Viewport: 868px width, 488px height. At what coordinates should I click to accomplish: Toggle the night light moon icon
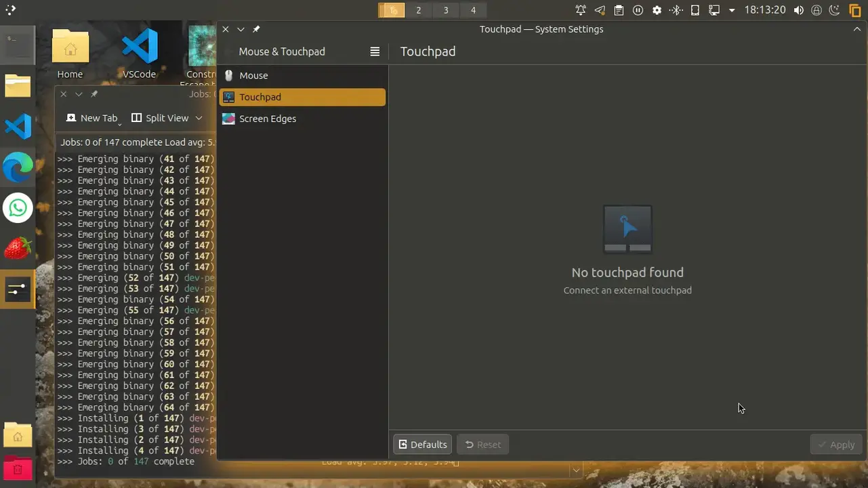point(835,10)
